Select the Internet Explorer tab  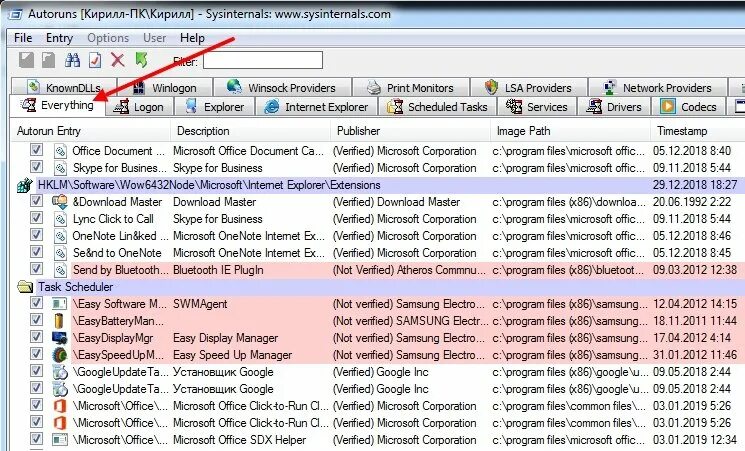[x=316, y=107]
